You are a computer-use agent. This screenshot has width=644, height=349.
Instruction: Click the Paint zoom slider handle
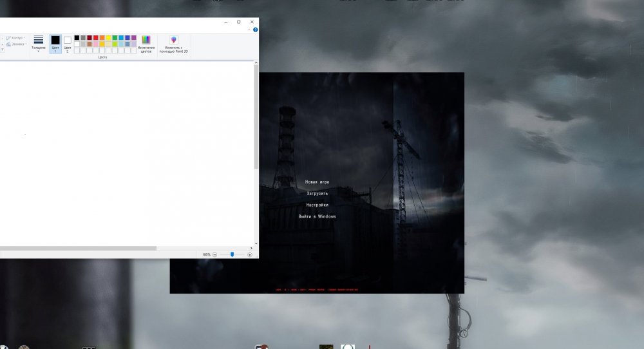point(232,254)
